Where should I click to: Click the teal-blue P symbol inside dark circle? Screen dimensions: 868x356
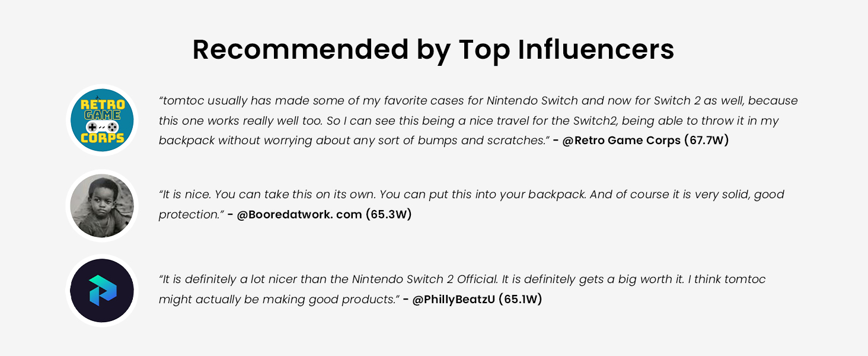pyautogui.click(x=103, y=291)
